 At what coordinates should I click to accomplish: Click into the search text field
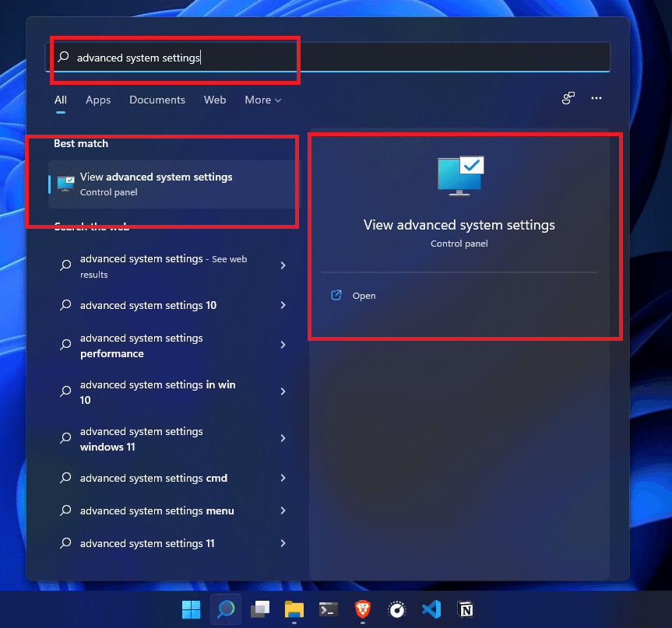328,57
